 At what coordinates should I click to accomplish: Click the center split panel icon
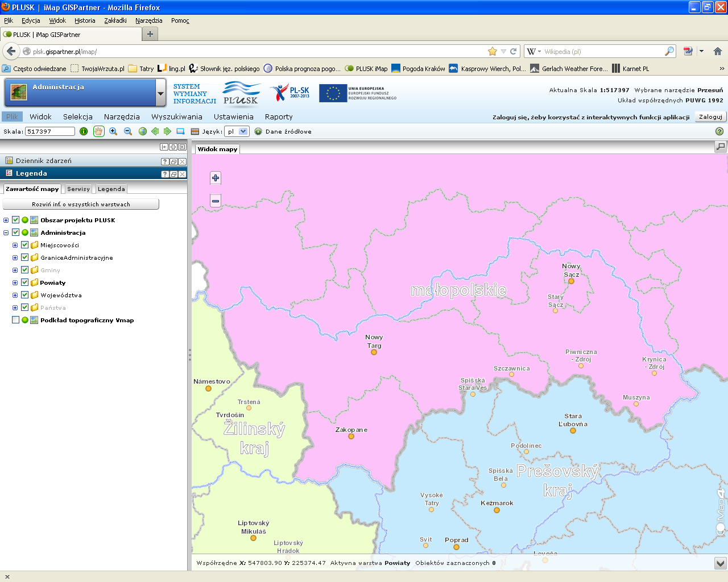(173, 147)
